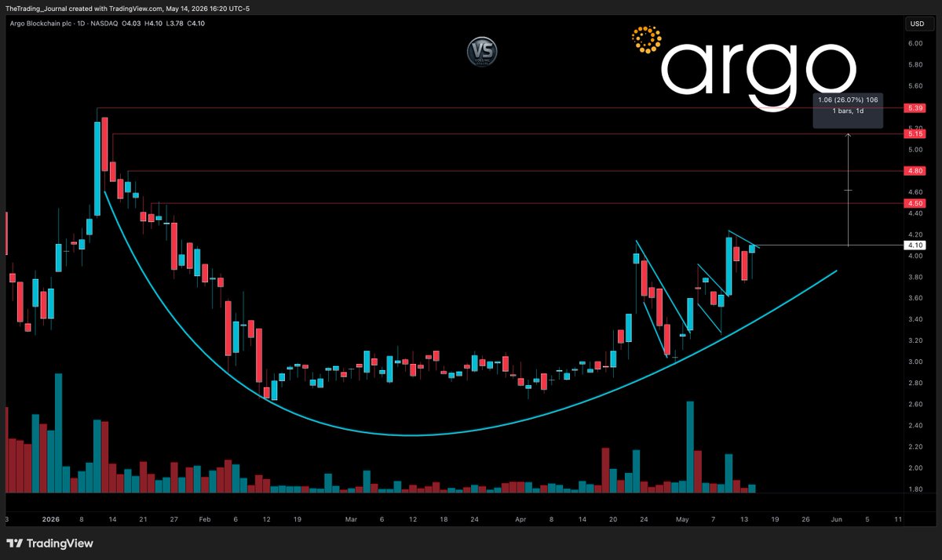Screen dimensions: 942x560
Task: Select the red 5.15 price label
Action: pyautogui.click(x=915, y=135)
